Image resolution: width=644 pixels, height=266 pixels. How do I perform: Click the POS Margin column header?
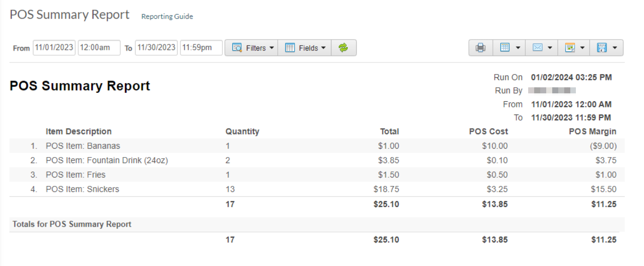point(592,131)
